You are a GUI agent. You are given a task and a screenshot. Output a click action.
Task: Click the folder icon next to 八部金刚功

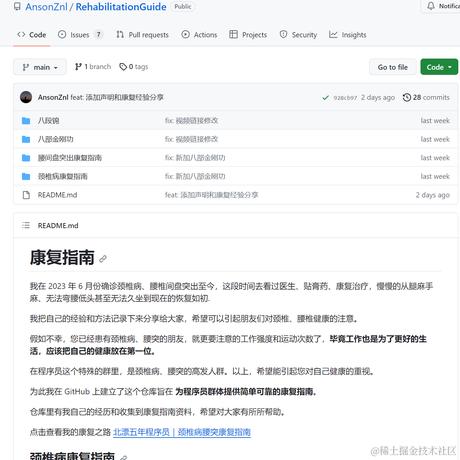tap(26, 139)
